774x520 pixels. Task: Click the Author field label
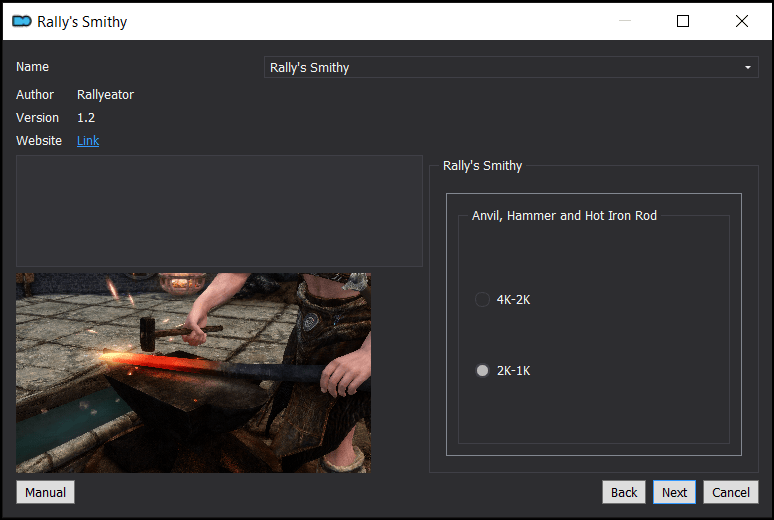[x=35, y=95]
